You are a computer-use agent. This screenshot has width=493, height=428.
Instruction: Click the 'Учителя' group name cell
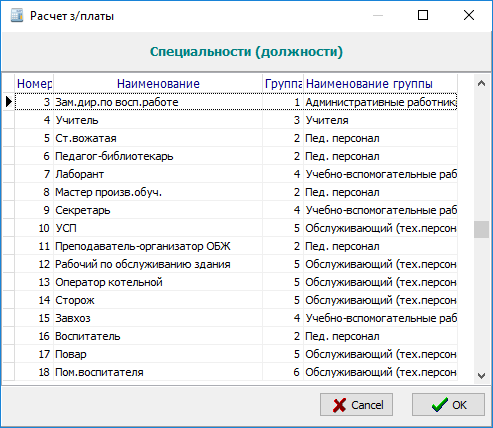380,120
